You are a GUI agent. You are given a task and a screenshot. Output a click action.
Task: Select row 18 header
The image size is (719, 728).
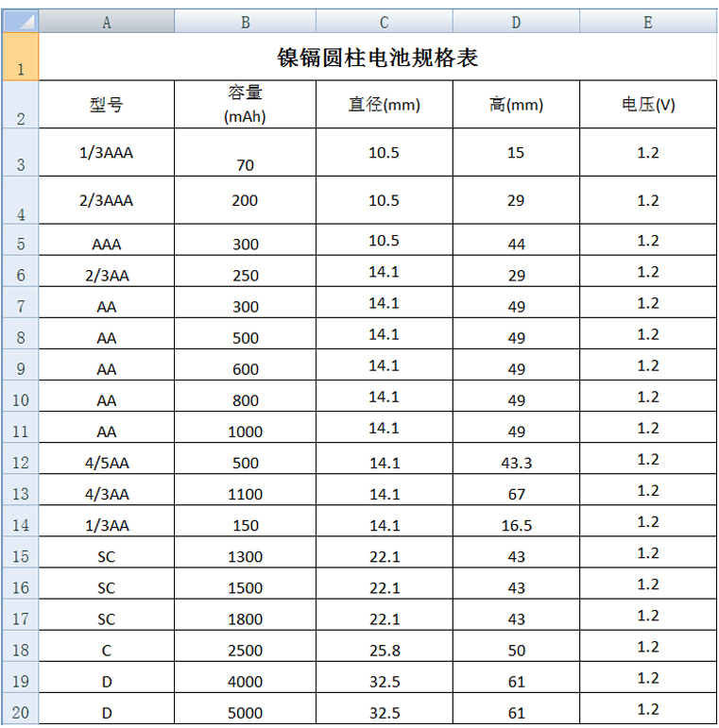click(x=21, y=646)
